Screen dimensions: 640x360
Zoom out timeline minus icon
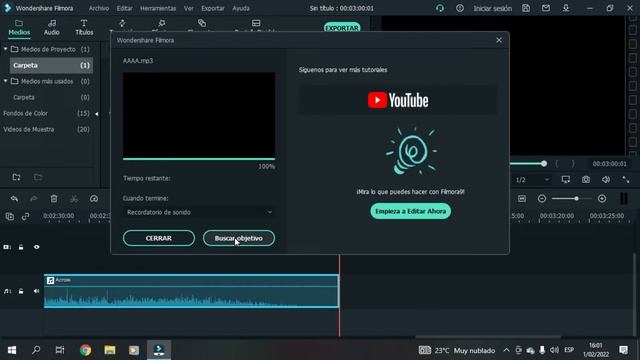pos(542,199)
